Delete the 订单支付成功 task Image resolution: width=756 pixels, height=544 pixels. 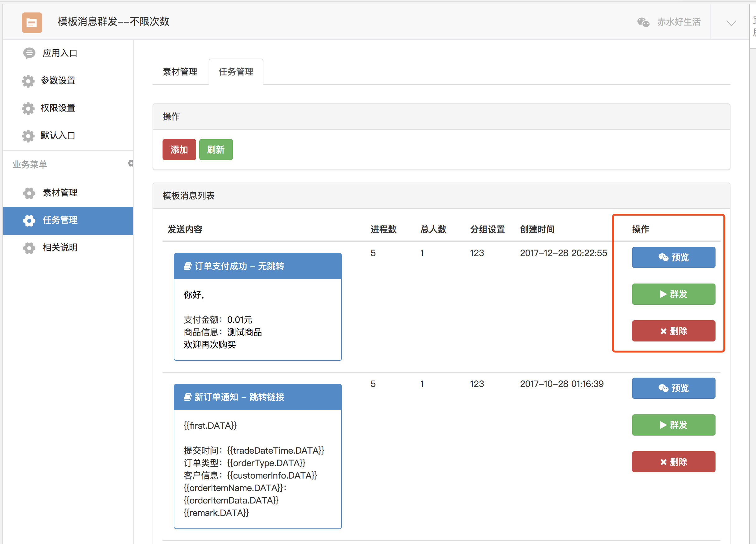coord(673,331)
